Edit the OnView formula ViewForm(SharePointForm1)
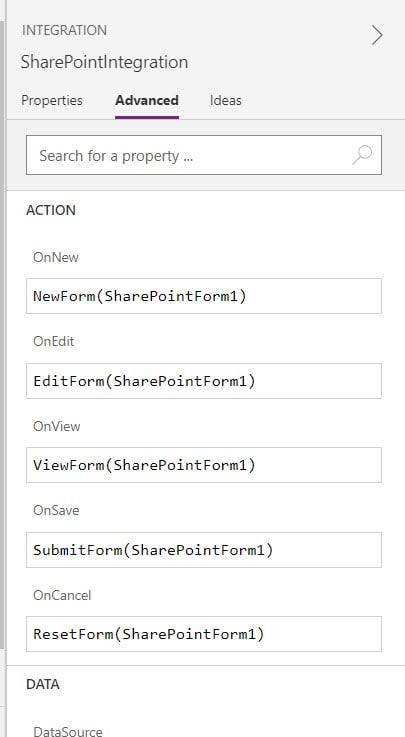Image resolution: width=405 pixels, height=737 pixels. [204, 465]
